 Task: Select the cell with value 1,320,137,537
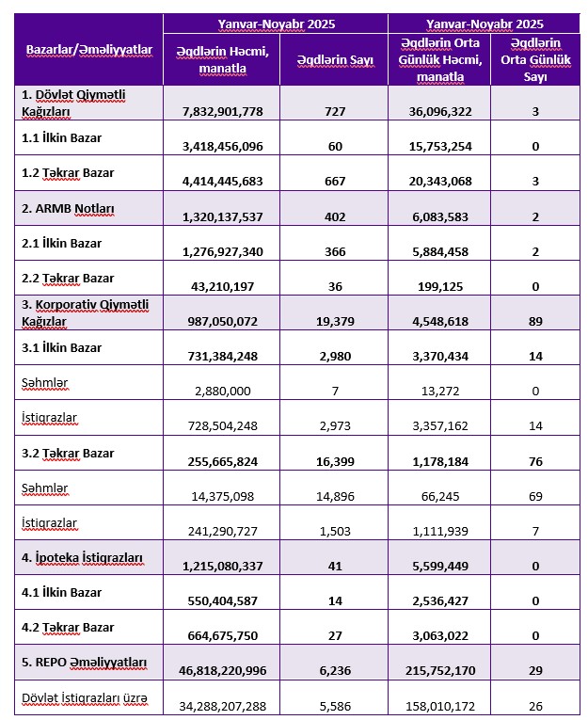(223, 216)
